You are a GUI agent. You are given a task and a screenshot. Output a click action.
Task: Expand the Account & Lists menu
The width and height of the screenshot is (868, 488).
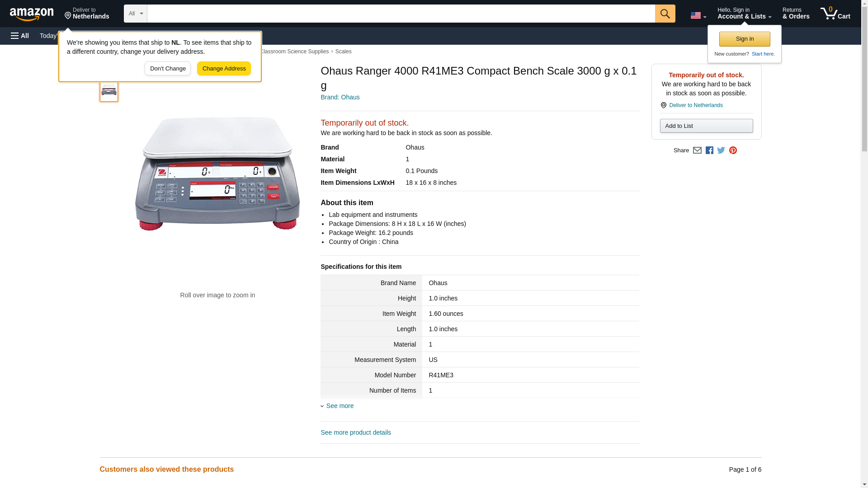coord(744,14)
